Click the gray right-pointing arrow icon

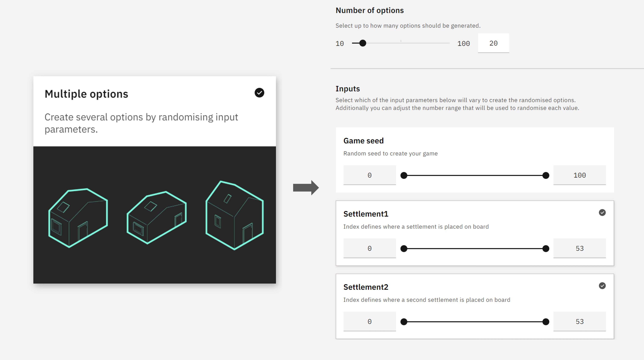point(306,187)
